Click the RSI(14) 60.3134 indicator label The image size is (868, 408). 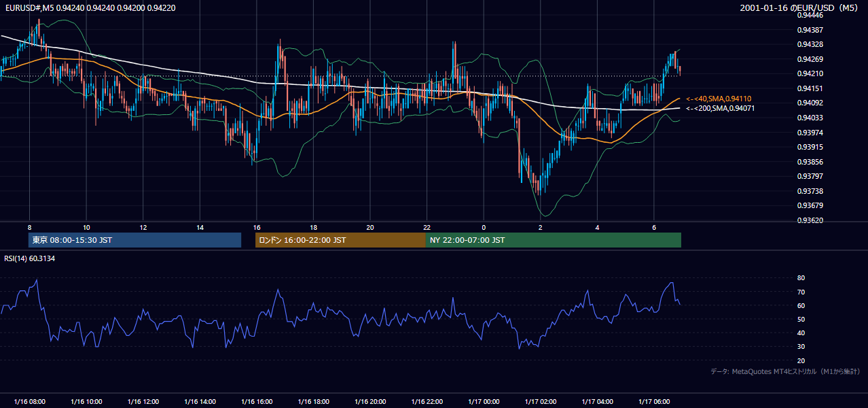29,258
